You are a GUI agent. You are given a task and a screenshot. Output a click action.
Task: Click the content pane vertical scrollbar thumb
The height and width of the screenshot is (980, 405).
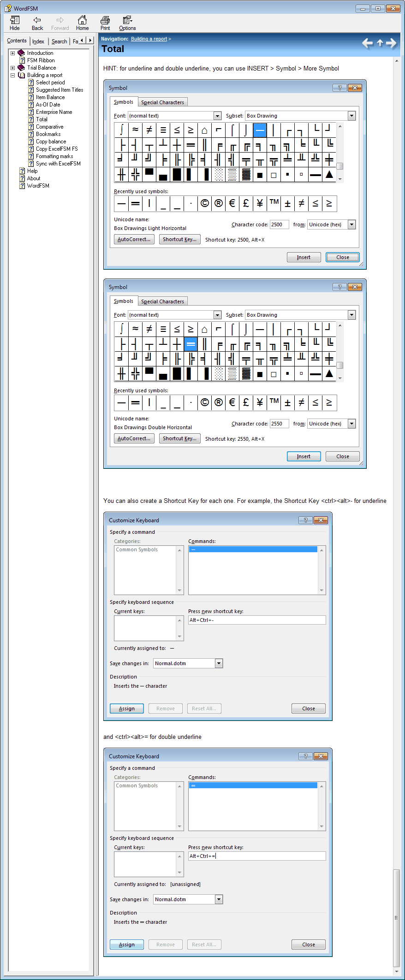396,917
